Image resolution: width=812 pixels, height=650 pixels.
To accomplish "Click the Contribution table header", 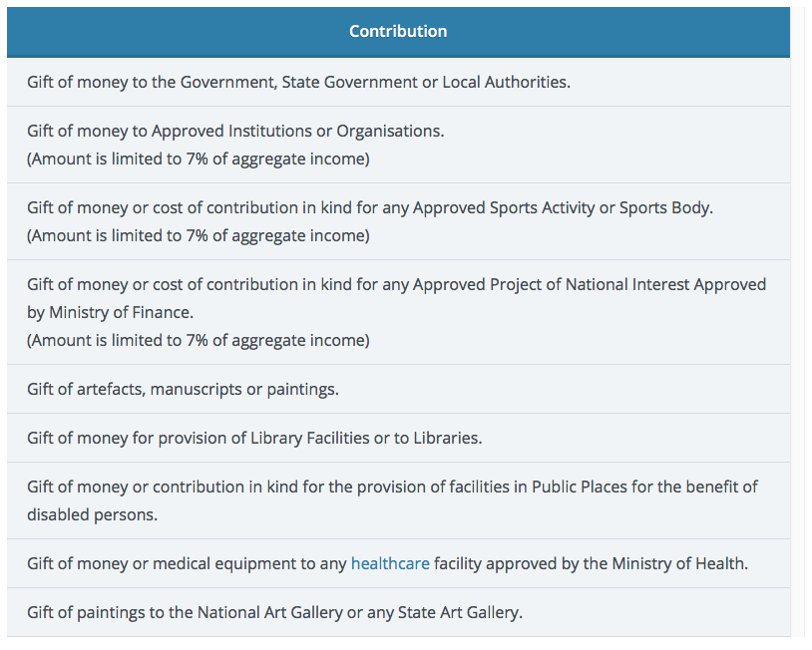I will point(398,32).
